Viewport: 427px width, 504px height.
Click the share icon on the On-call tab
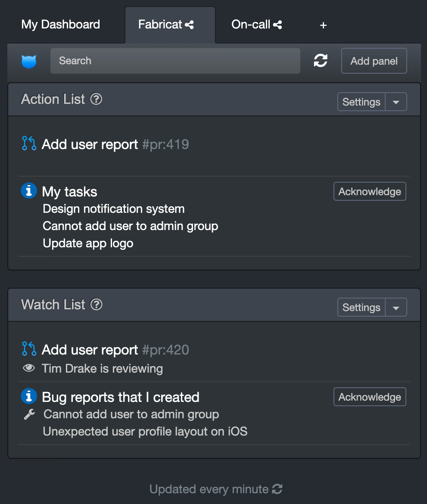pyautogui.click(x=277, y=25)
